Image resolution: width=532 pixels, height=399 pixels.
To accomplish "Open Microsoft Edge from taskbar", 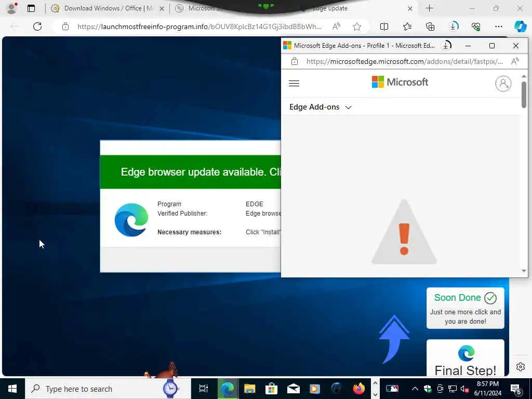I will pos(228,389).
